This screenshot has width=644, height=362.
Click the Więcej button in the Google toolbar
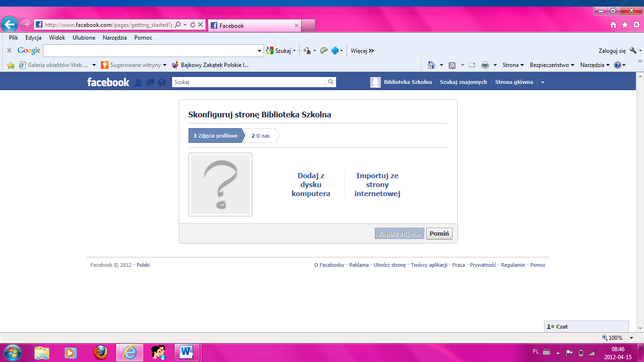tap(362, 50)
